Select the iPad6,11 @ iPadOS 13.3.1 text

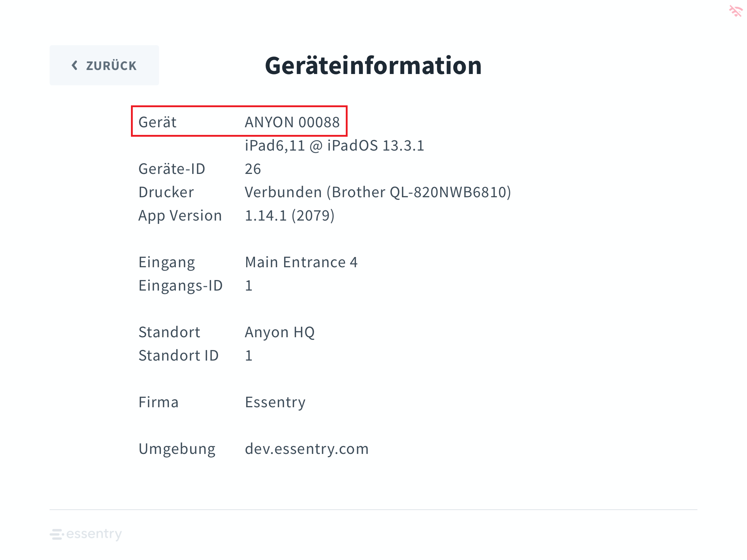click(x=334, y=145)
